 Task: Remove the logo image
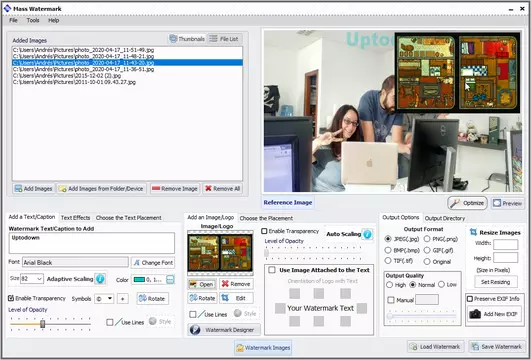pyautogui.click(x=236, y=284)
